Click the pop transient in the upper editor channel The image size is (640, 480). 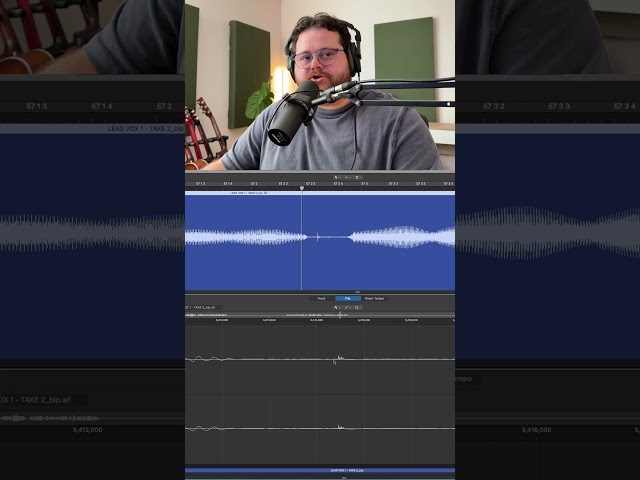[x=340, y=358]
